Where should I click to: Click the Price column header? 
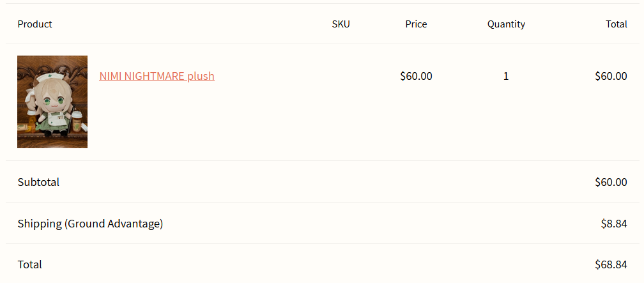tap(416, 24)
